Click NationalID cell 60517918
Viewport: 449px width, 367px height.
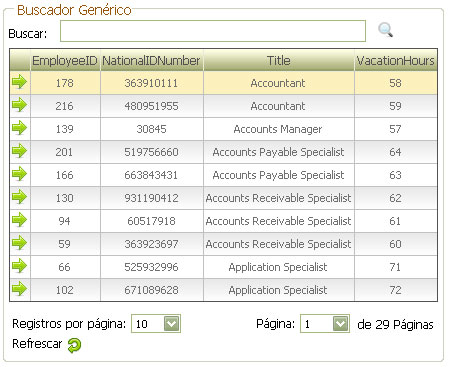pos(151,221)
